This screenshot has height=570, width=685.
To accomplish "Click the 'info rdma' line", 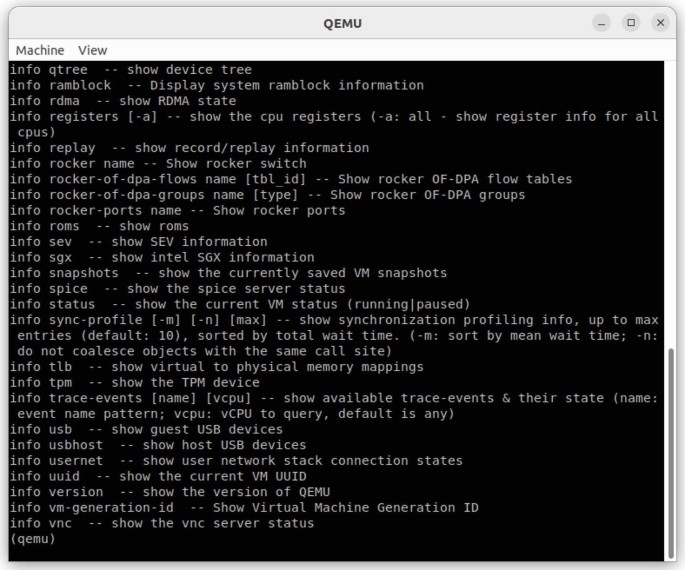I will pos(123,101).
